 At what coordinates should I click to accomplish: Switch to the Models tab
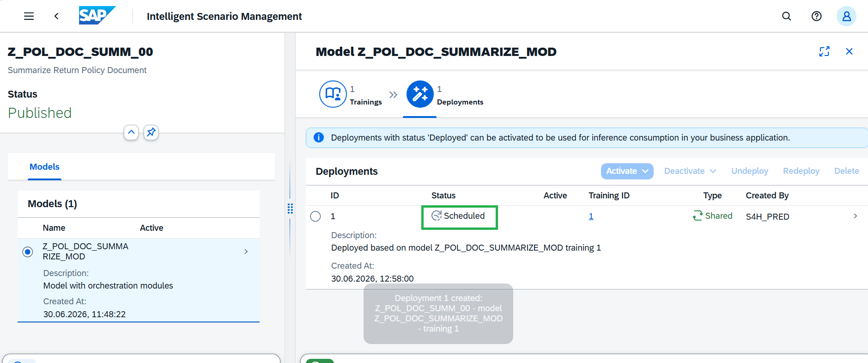pos(44,167)
